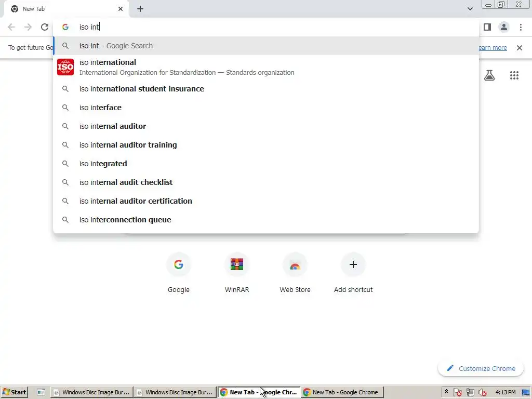Viewport: 532px width, 399px height.
Task: Open a new tab with the plus button
Action: point(140,9)
